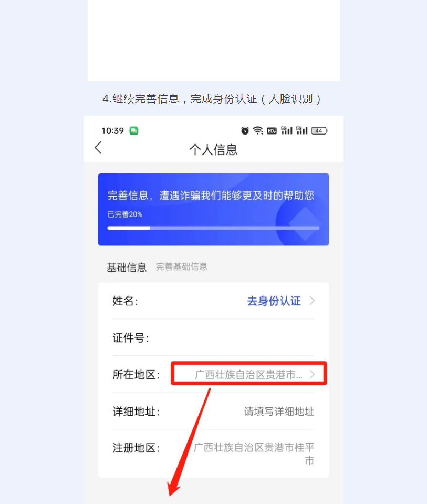Tap the alarm clock status icon

tap(245, 130)
